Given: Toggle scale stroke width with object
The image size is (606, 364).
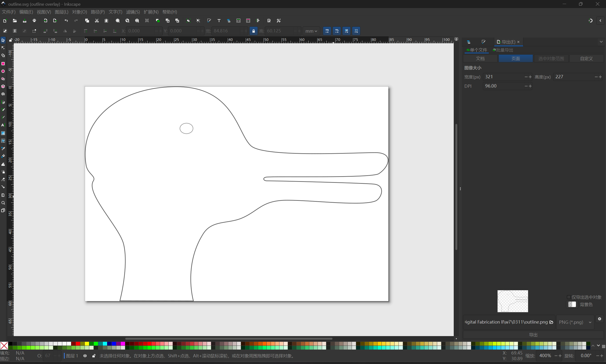Looking at the screenshot, I should 327,31.
